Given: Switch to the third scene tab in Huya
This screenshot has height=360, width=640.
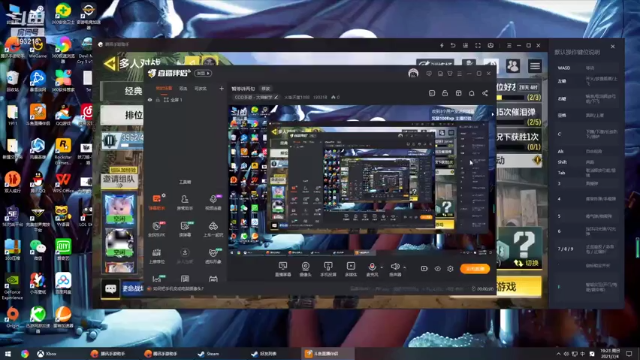Looking at the screenshot, I should coord(200,89).
